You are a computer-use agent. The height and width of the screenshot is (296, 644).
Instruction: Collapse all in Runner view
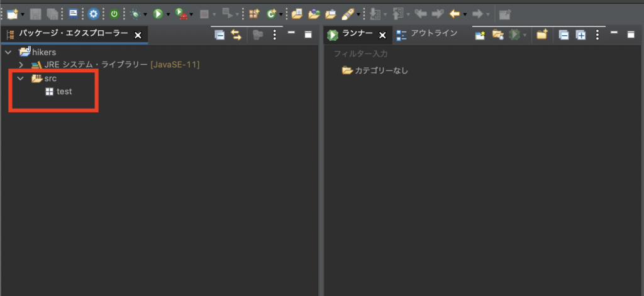[x=564, y=35]
